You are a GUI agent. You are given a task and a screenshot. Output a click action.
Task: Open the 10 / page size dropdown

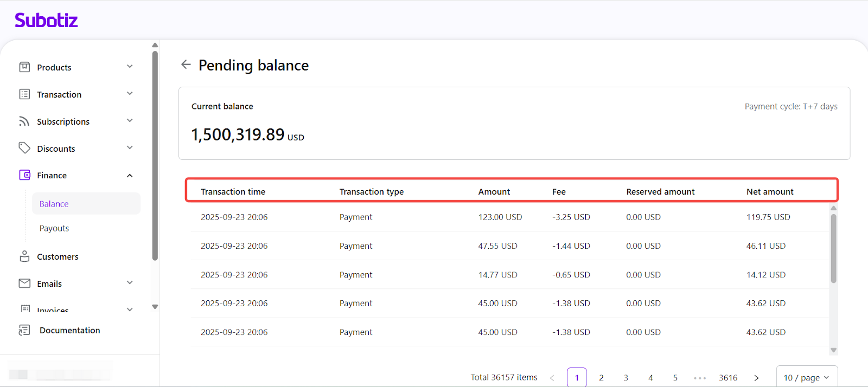[806, 377]
